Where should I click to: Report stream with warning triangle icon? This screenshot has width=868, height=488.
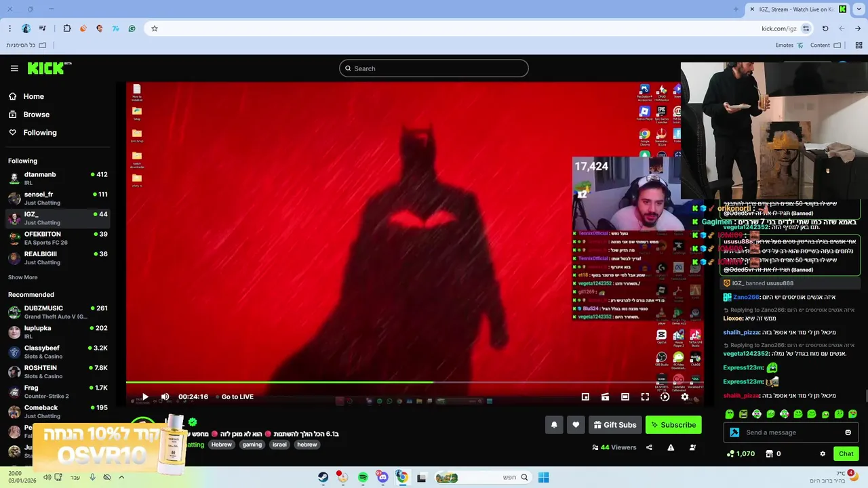point(671,447)
